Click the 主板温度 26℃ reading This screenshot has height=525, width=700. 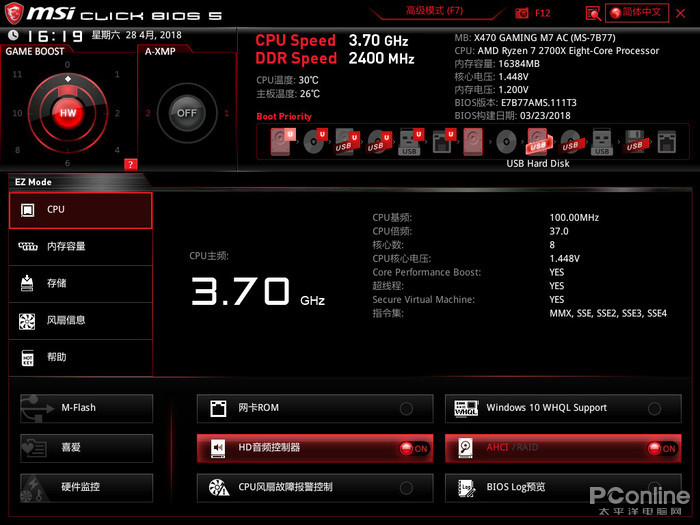[x=288, y=94]
